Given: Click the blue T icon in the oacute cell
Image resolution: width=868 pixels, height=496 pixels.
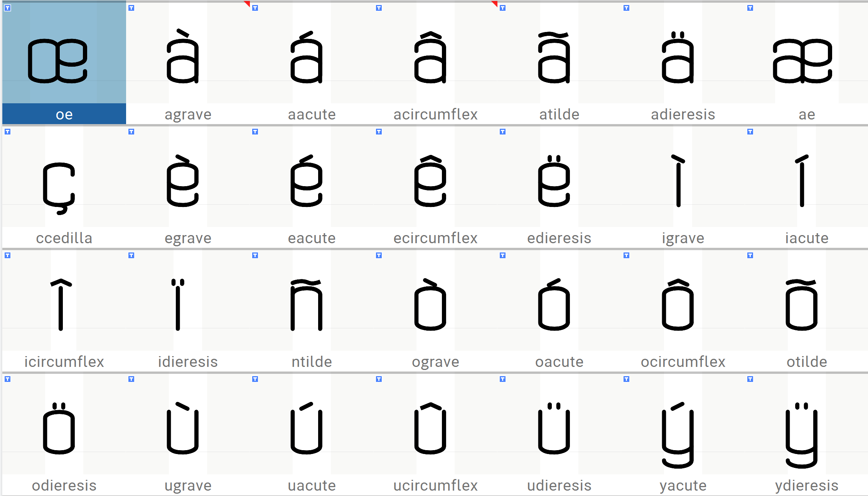Looking at the screenshot, I should point(503,256).
